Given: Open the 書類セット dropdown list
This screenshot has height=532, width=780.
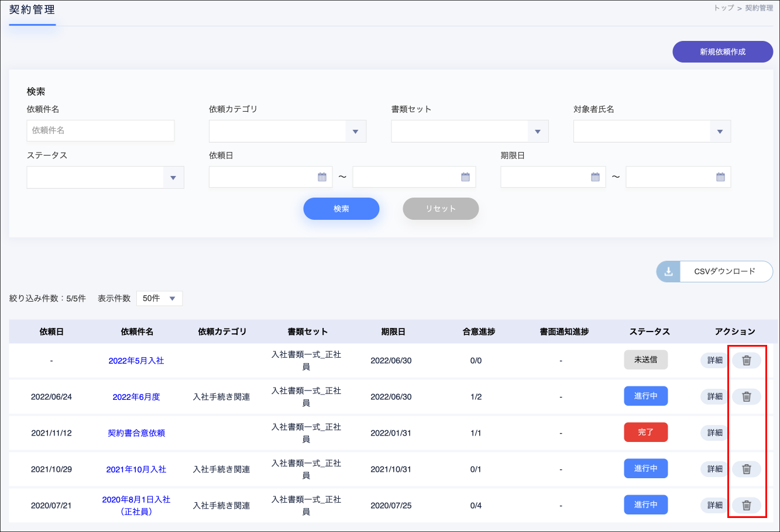Looking at the screenshot, I should click(x=537, y=132).
